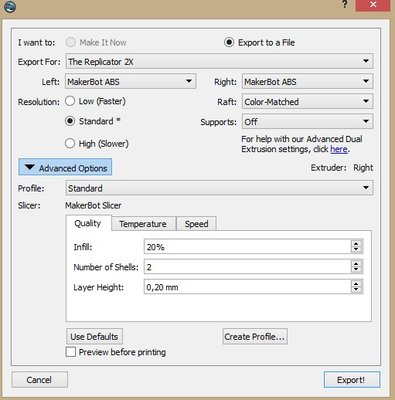Increase Infill with the up arrow
Image resolution: width=395 pixels, height=400 pixels.
point(356,244)
